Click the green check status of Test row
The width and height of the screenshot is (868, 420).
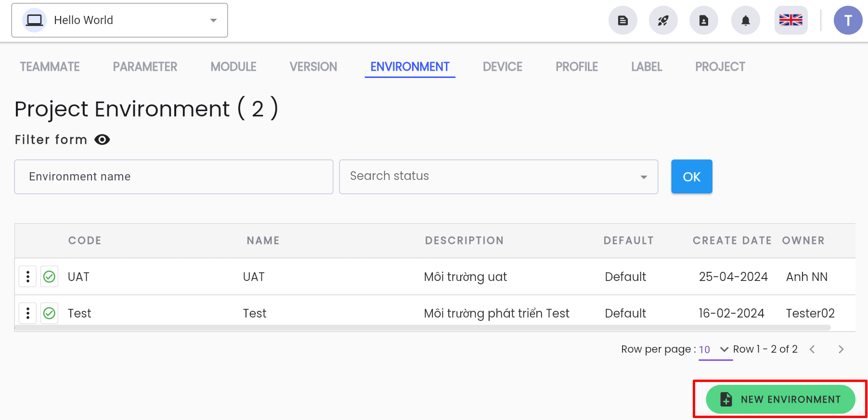click(49, 313)
